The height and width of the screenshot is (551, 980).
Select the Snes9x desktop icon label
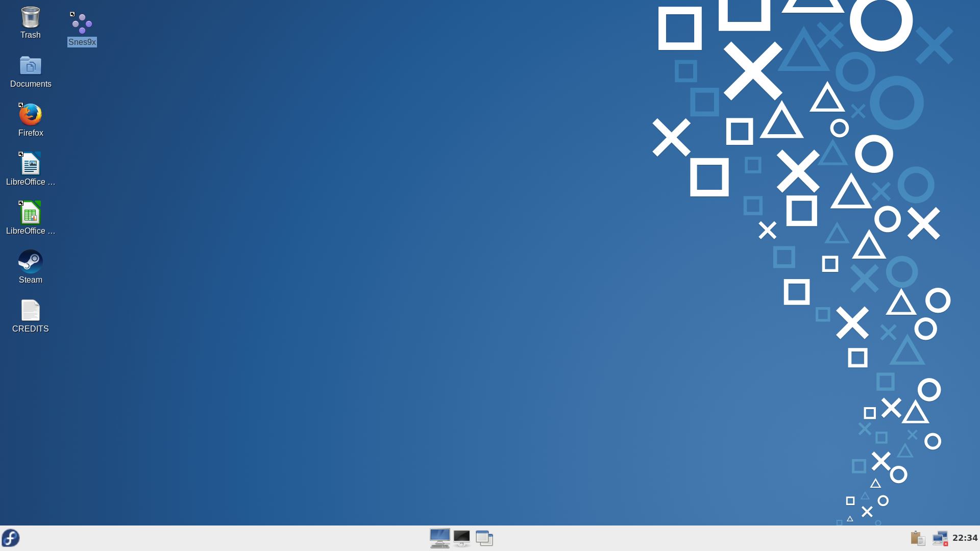[x=82, y=42]
